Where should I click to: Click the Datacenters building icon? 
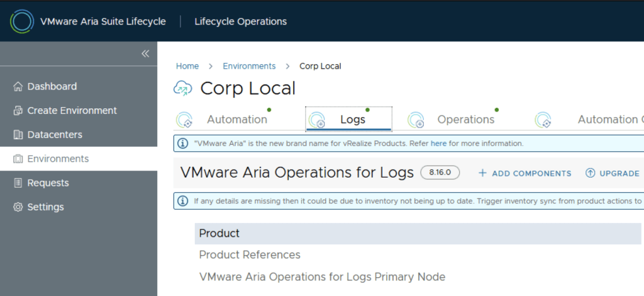click(x=18, y=135)
